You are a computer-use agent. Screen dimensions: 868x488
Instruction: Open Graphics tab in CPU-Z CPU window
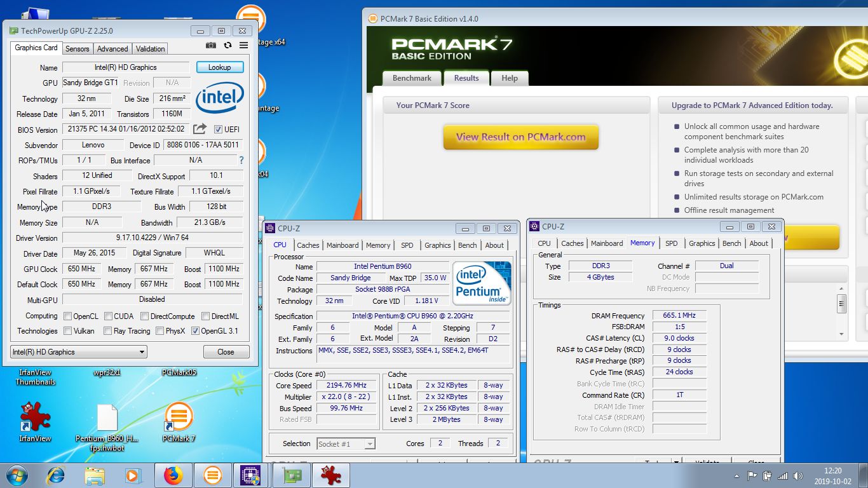coord(438,245)
